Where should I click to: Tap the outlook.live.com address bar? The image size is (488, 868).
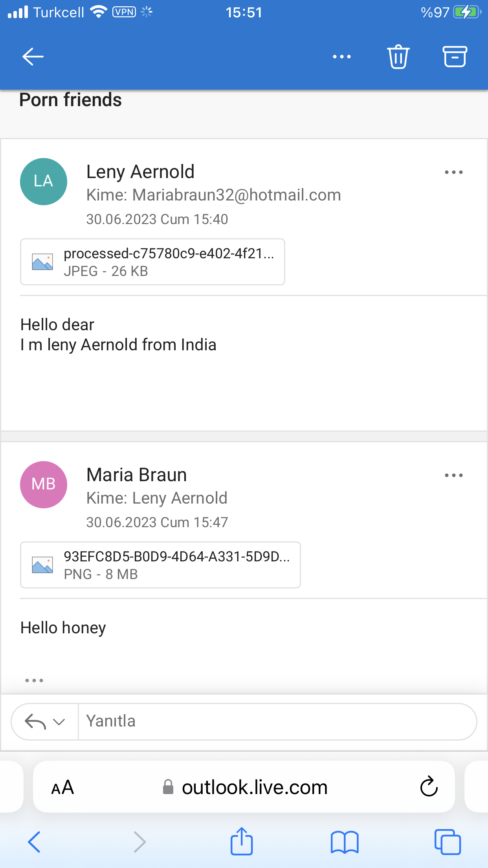pos(244,787)
